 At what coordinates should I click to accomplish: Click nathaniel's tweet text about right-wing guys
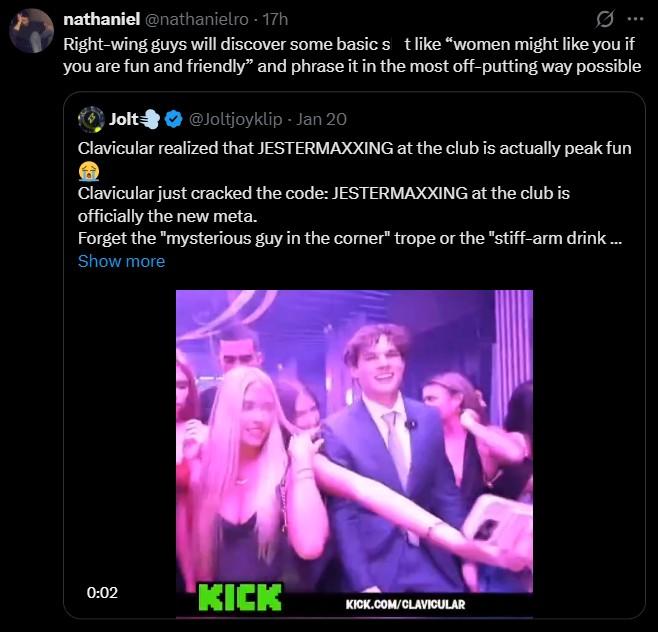click(352, 55)
